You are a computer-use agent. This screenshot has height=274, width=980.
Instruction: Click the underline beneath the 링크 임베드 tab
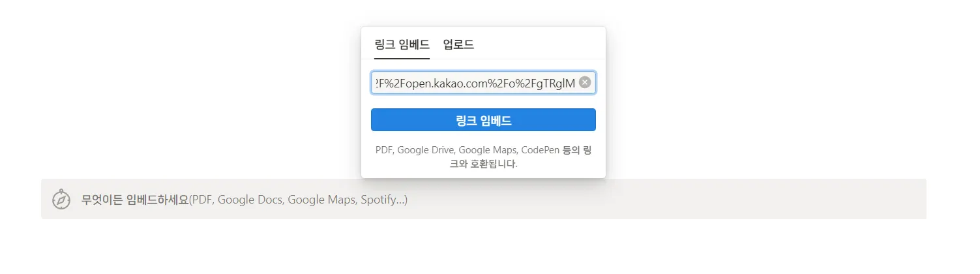[x=402, y=58]
